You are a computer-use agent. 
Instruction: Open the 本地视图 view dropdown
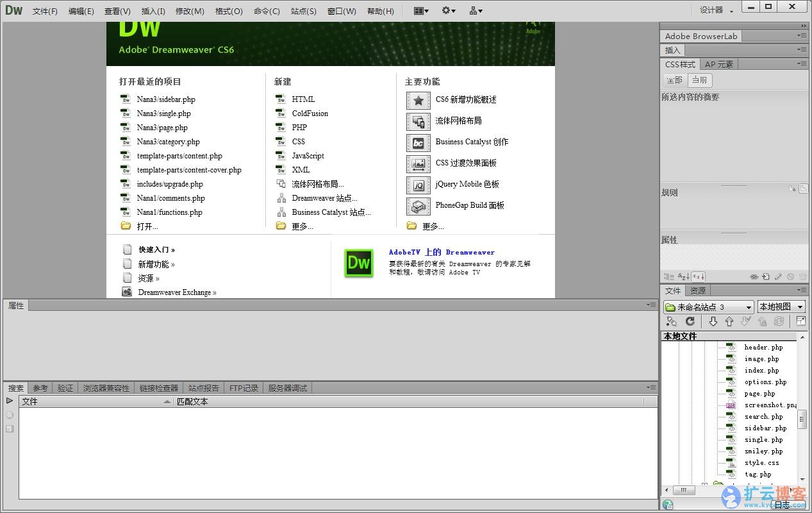[x=781, y=307]
